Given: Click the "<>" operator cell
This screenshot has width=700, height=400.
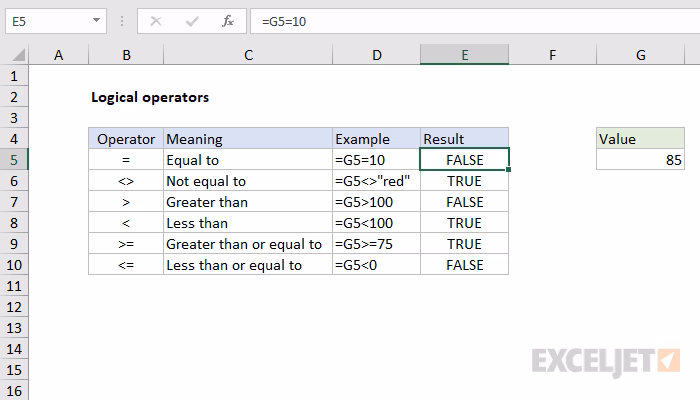Looking at the screenshot, I should (126, 181).
